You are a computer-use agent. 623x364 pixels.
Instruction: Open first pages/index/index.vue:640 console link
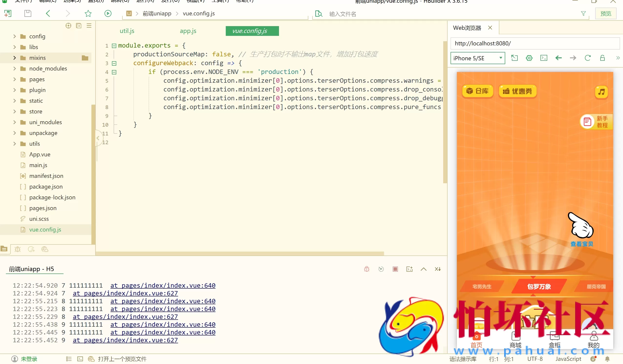pos(163,285)
